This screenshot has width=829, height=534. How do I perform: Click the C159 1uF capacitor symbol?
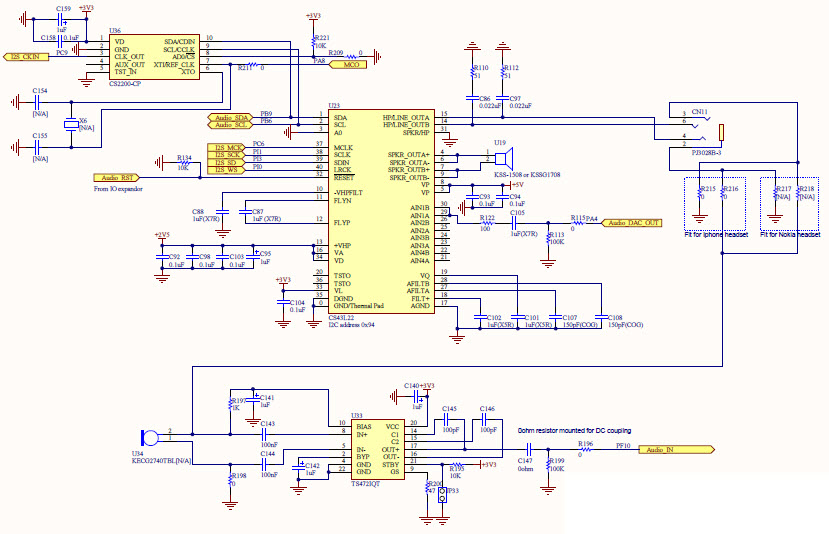pos(62,20)
